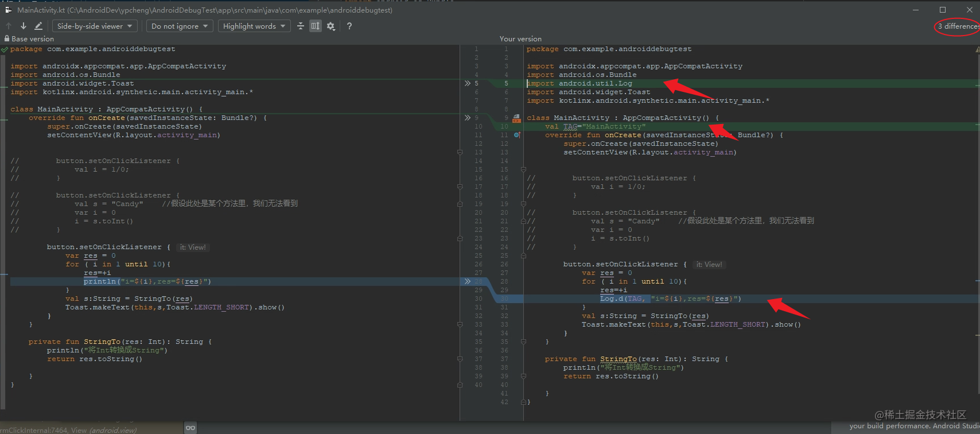This screenshot has height=434, width=980.
Task: Collapse class fold end at your version line 42
Action: 523,402
